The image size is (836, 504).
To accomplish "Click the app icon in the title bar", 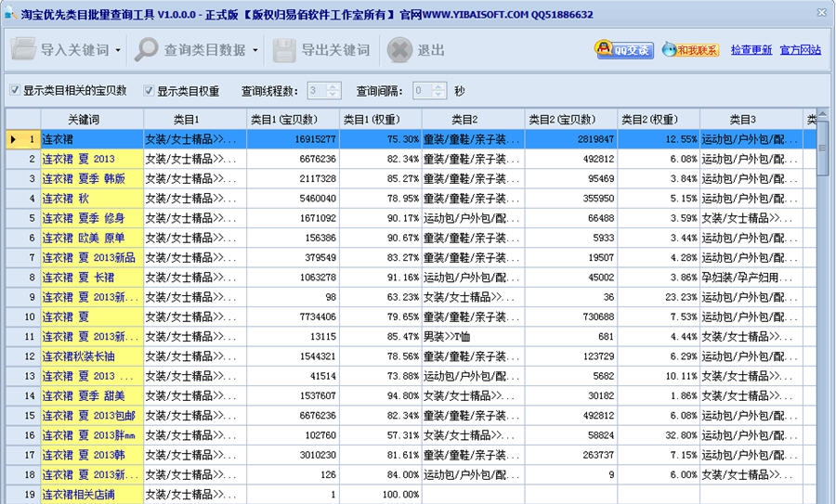I will [9, 13].
